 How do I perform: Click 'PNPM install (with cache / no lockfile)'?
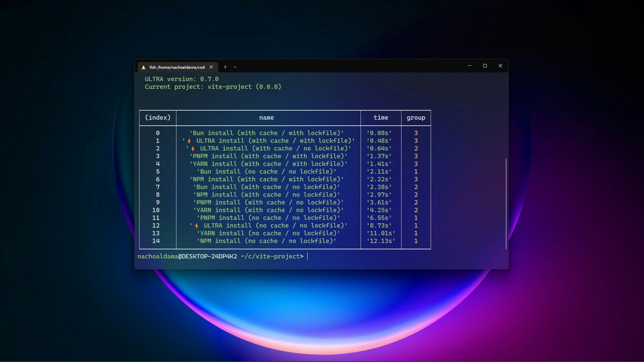coord(268,202)
